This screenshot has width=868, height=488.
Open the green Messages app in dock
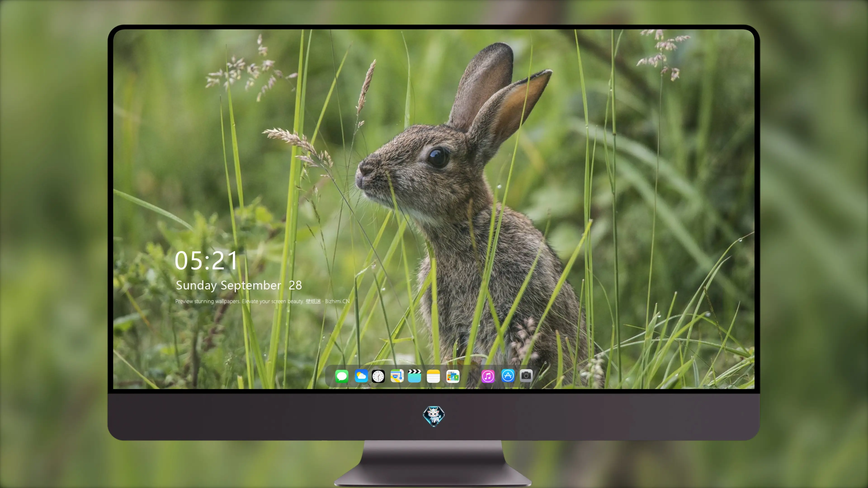[x=342, y=376]
